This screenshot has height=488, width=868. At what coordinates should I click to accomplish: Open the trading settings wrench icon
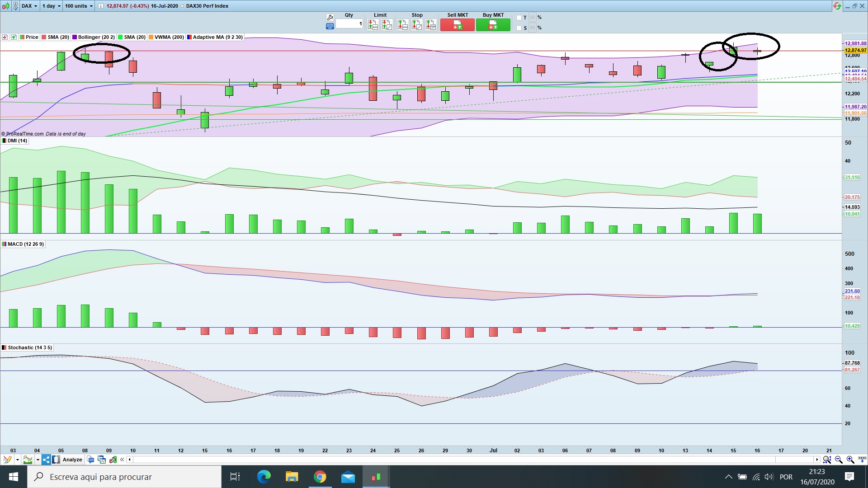tap(330, 17)
